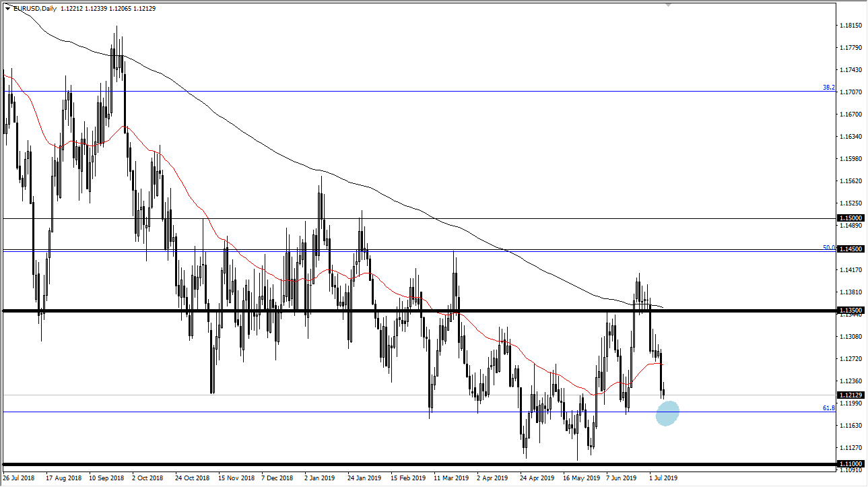The height and width of the screenshot is (487, 868).
Task: Click the 1.17790 price scale label
Action: [x=852, y=48]
